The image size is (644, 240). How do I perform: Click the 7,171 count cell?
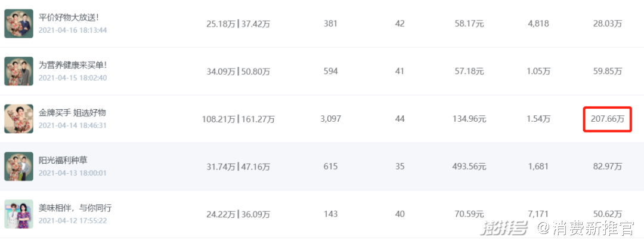tap(538, 214)
